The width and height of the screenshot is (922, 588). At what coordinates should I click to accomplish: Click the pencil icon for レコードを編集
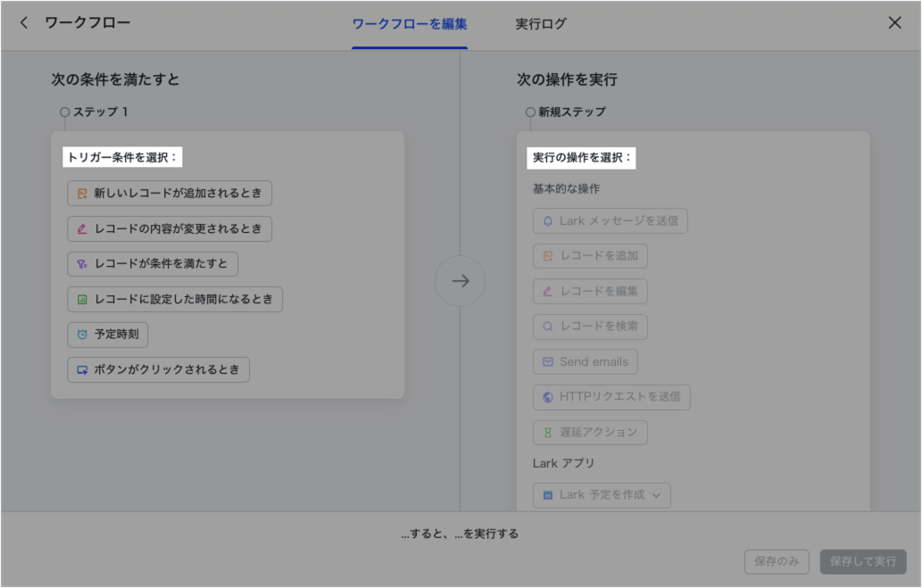[548, 292]
